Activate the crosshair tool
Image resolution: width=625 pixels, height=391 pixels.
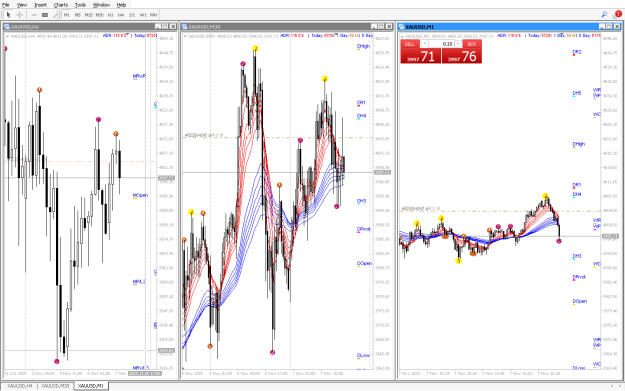pos(20,15)
